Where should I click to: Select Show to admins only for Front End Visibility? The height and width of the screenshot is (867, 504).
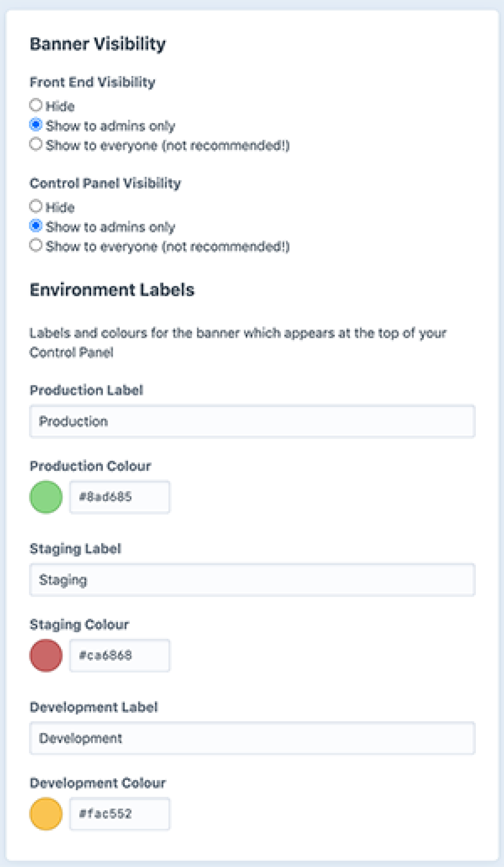pos(36,125)
